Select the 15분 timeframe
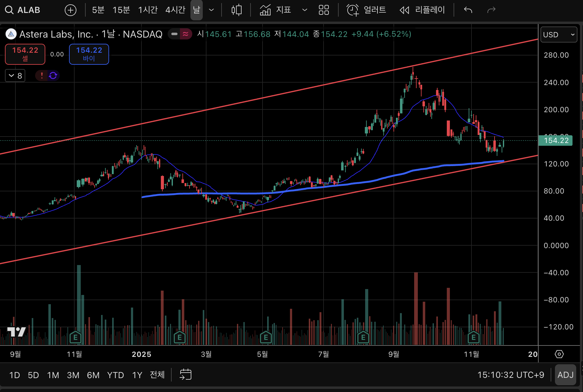Image resolution: width=583 pixels, height=392 pixels. click(x=121, y=10)
